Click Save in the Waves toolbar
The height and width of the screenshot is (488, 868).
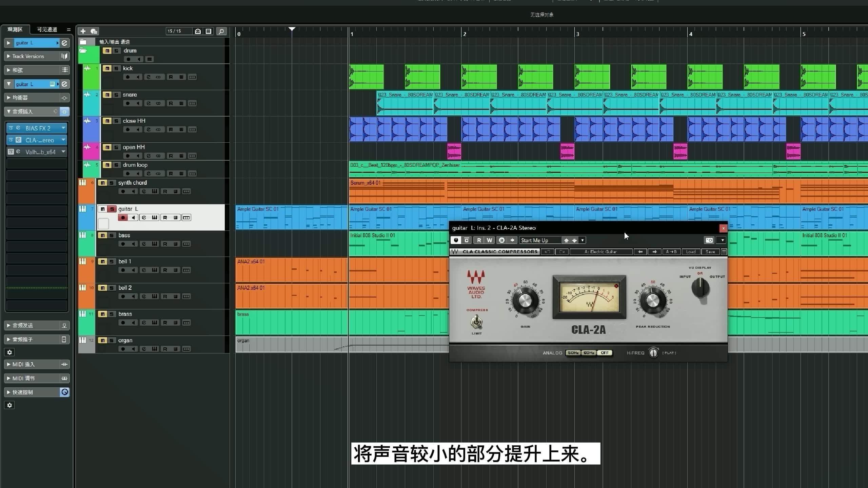(710, 252)
